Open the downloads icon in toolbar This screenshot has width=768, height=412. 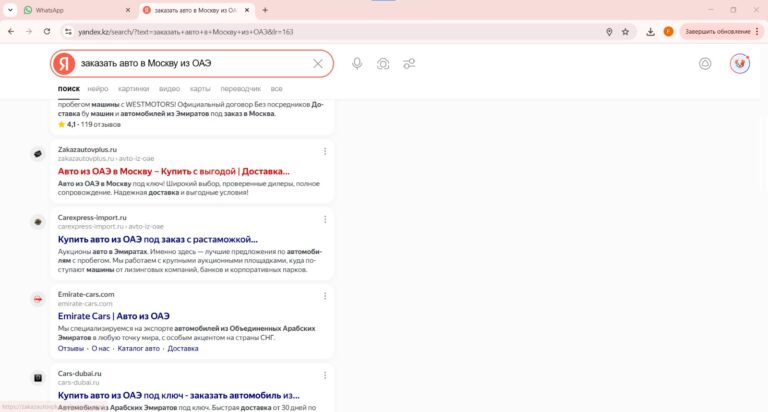point(649,31)
